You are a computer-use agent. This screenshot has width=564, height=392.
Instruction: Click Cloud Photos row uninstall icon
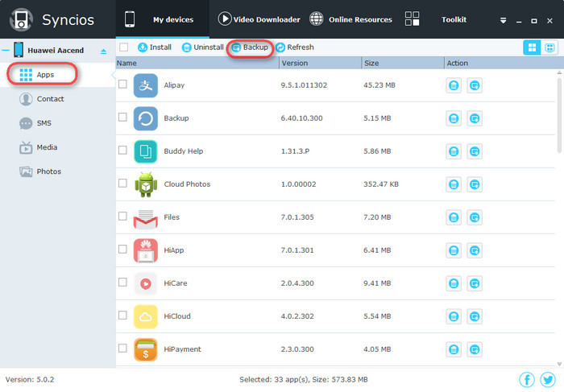click(454, 184)
